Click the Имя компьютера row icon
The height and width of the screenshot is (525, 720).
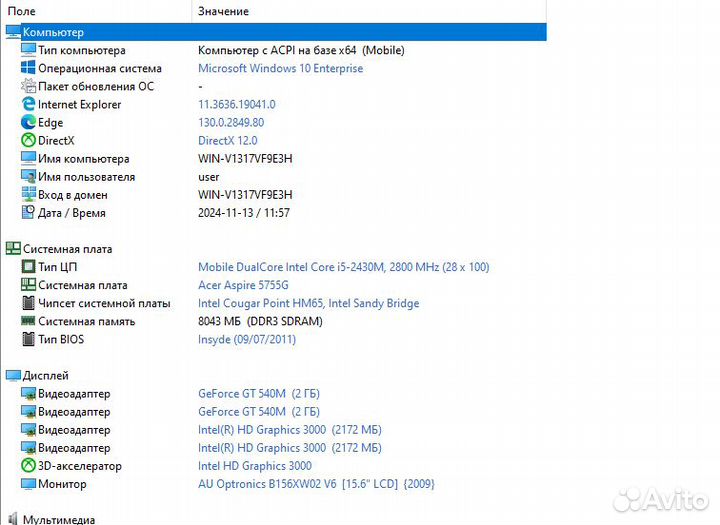28,158
